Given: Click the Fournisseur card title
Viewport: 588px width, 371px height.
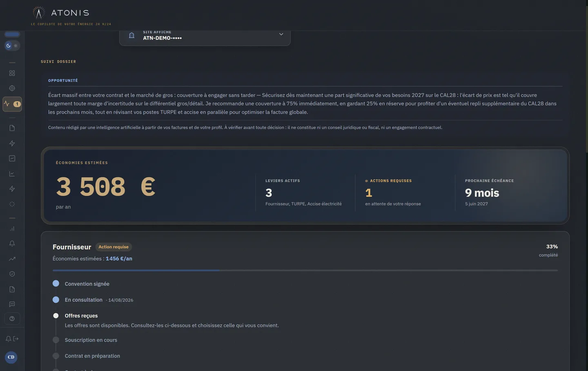Looking at the screenshot, I should tap(72, 247).
